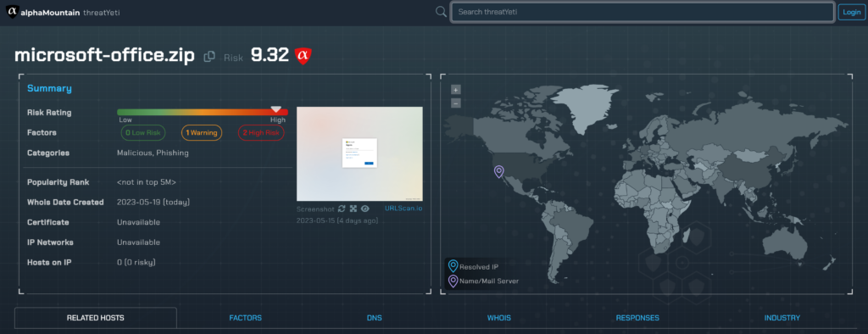Image resolution: width=868 pixels, height=334 pixels.
Task: Click the Login button
Action: pyautogui.click(x=852, y=12)
